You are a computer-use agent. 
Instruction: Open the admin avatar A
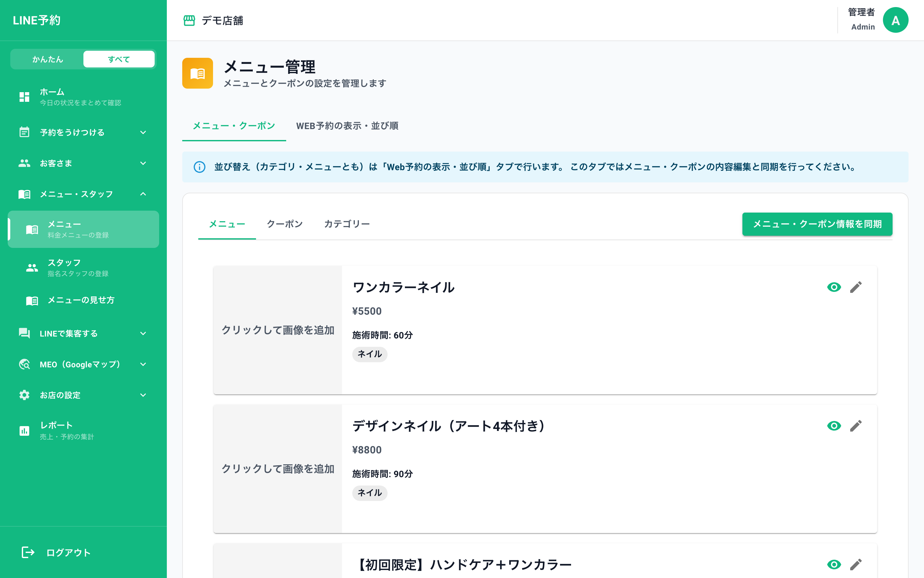[x=895, y=20]
